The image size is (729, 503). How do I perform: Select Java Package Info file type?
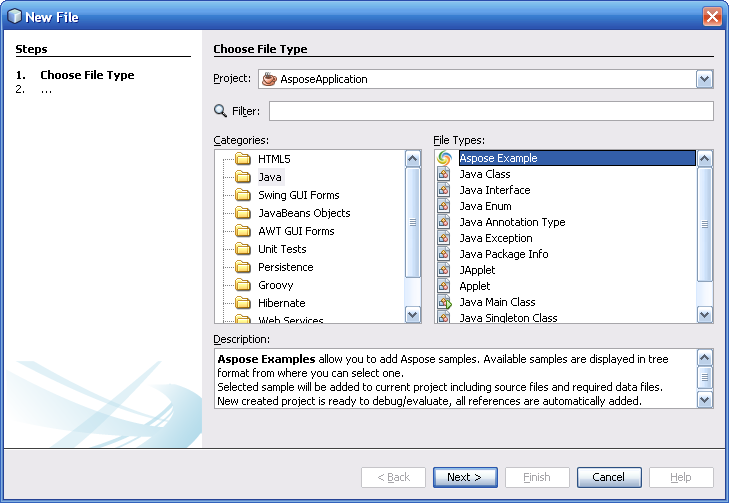pyautogui.click(x=504, y=254)
